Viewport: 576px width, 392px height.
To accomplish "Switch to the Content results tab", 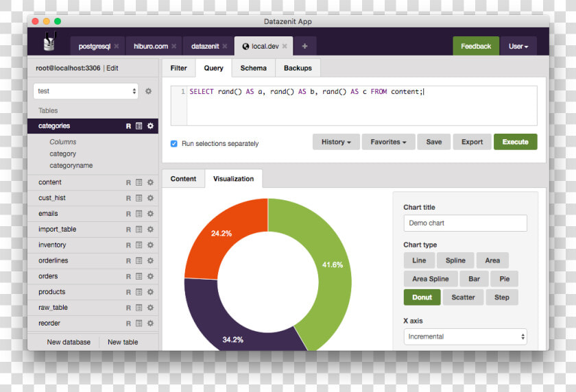I will click(183, 179).
